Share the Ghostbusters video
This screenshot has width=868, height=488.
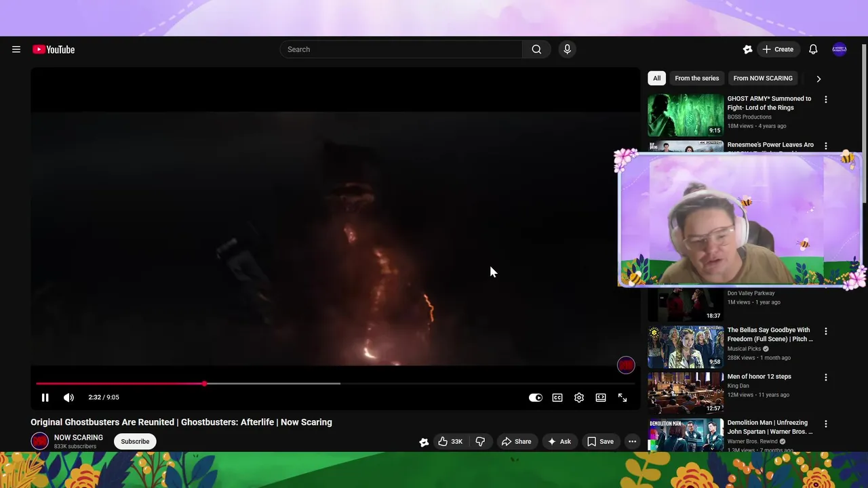(x=516, y=441)
